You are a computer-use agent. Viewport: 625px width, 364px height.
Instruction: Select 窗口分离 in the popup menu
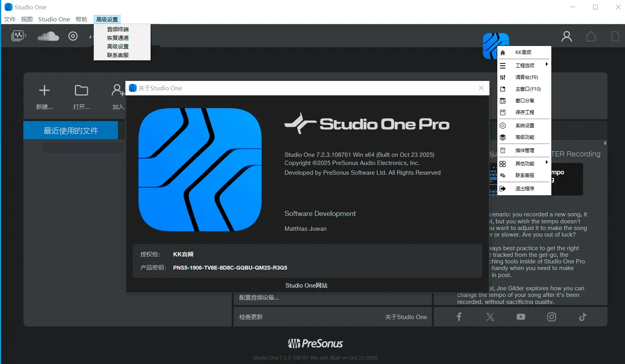click(x=524, y=101)
